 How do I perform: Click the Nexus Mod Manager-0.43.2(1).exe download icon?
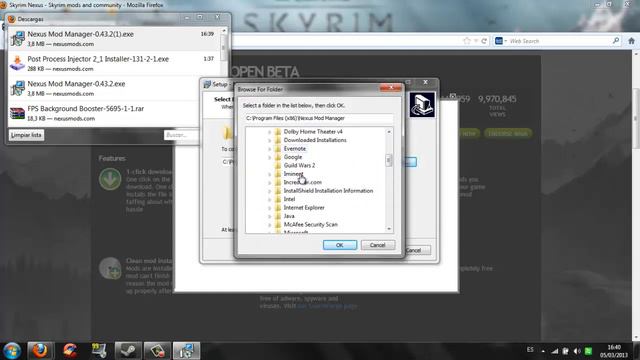click(x=18, y=39)
